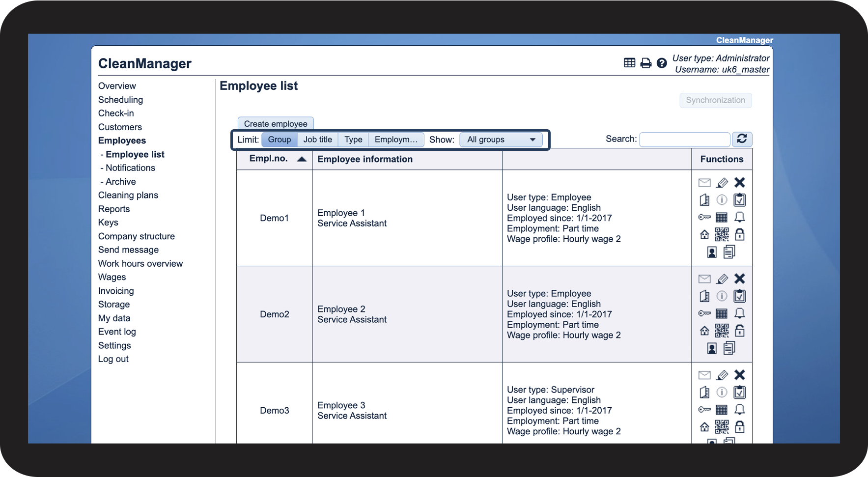Image resolution: width=868 pixels, height=477 pixels.
Task: Select the Group limit filter
Action: (279, 140)
